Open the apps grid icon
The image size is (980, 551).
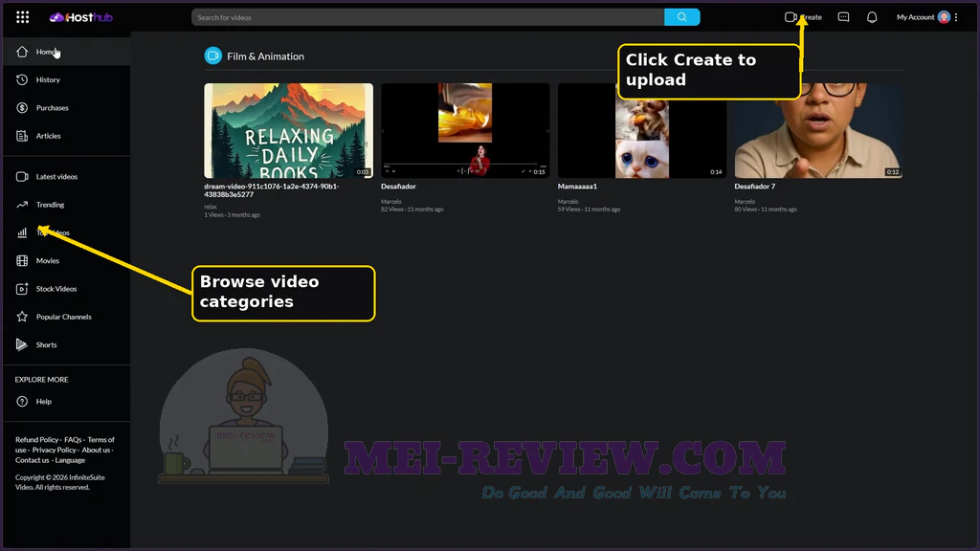click(x=23, y=17)
